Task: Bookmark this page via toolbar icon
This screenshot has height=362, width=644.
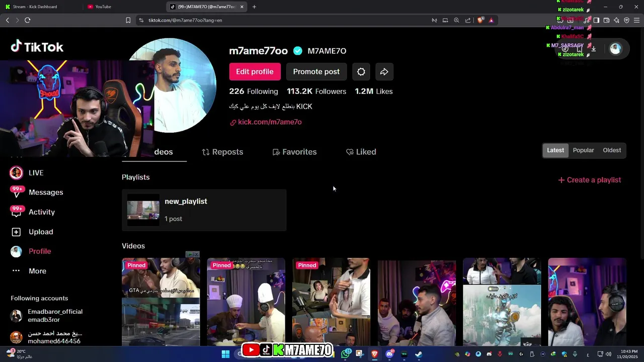Action: click(128, 20)
